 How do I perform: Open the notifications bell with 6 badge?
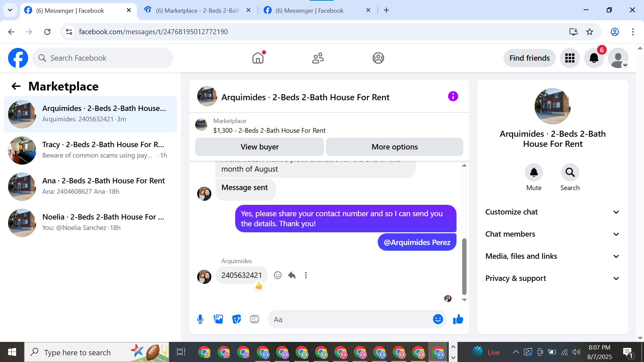point(594,58)
